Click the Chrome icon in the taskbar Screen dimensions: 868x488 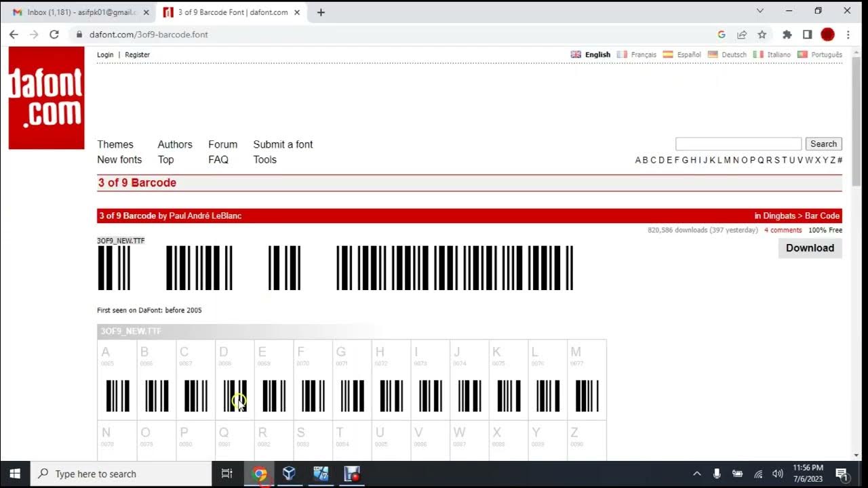click(259, 474)
